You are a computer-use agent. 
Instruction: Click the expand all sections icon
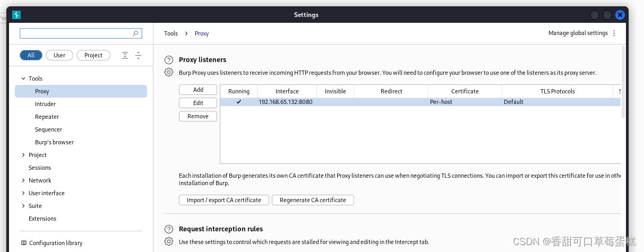click(125, 55)
